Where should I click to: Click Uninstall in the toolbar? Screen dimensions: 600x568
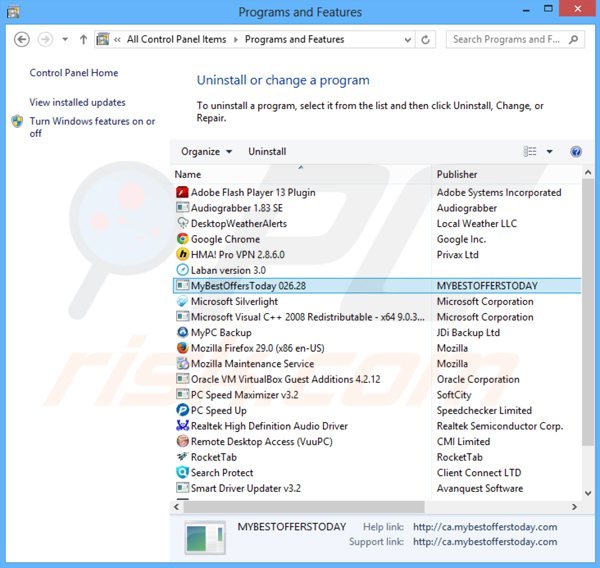pyautogui.click(x=267, y=152)
